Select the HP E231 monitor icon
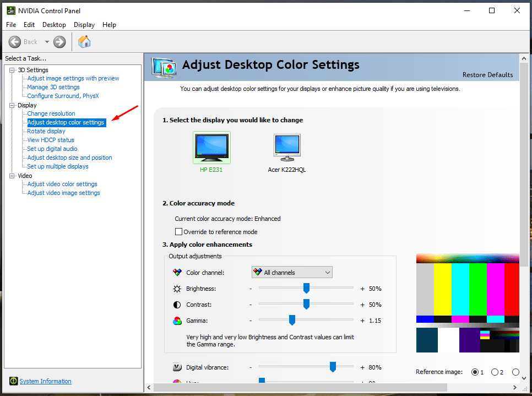The height and width of the screenshot is (396, 532). coord(211,148)
